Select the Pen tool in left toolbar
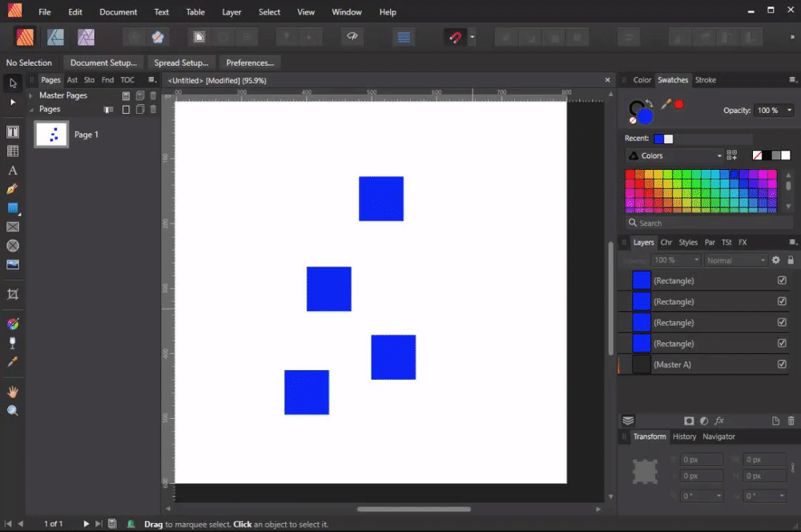Viewport: 801px width, 532px height. pyautogui.click(x=13, y=189)
